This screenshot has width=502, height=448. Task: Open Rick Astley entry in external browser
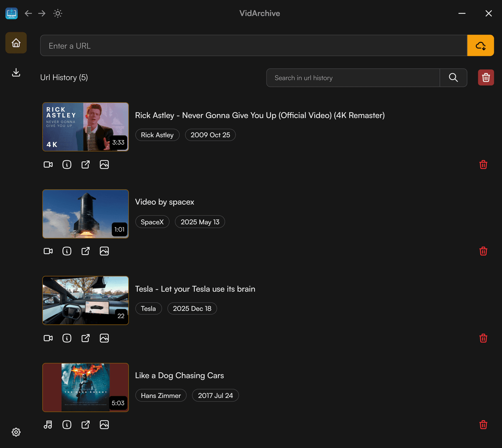tap(86, 165)
